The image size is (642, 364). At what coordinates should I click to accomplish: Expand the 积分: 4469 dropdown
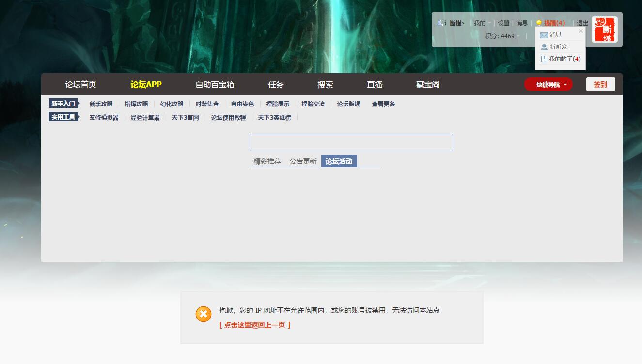(518, 36)
